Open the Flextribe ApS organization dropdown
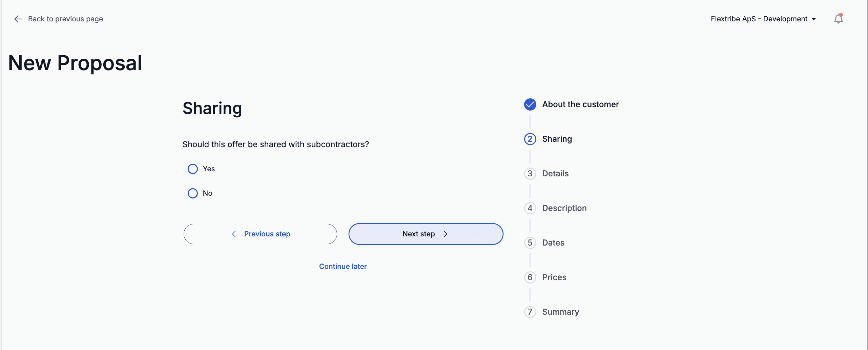Viewport: 868px width, 350px height. point(763,19)
